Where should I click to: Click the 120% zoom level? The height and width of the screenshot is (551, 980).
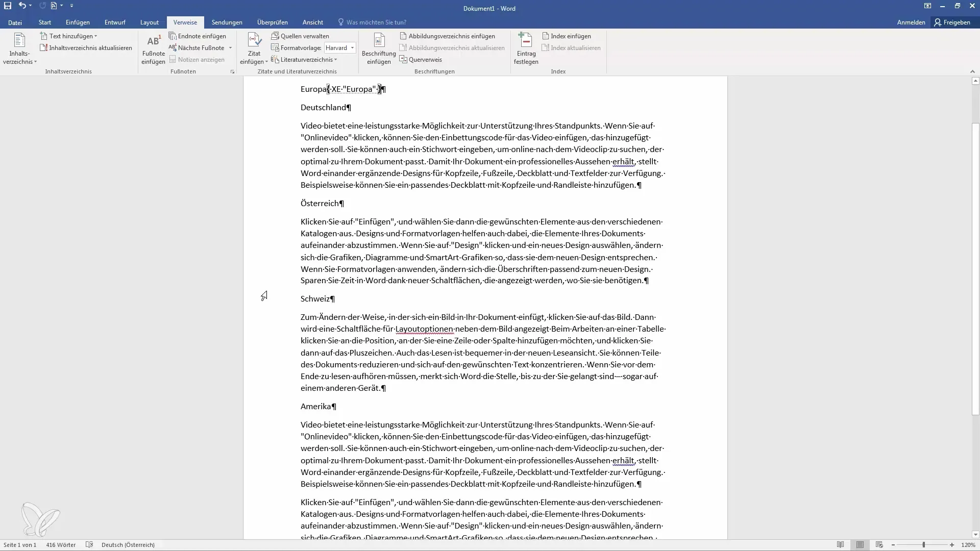click(x=968, y=545)
